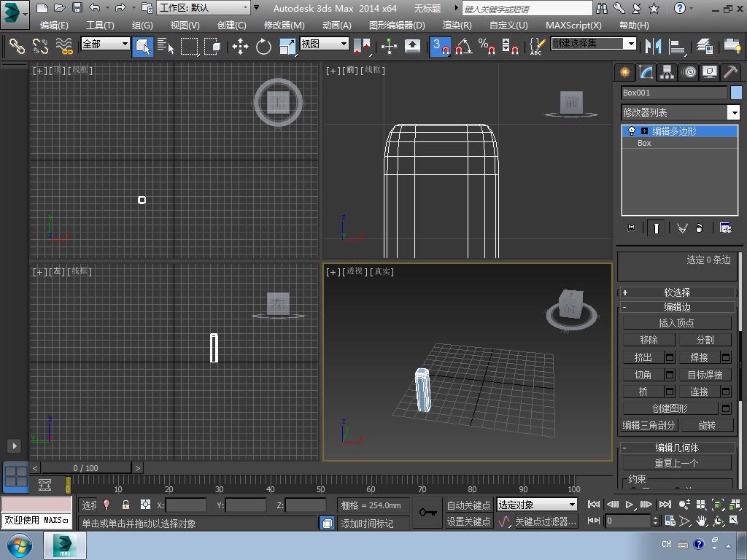The width and height of the screenshot is (747, 560).
Task: Toggle the 3D Snaps button
Action: point(440,46)
